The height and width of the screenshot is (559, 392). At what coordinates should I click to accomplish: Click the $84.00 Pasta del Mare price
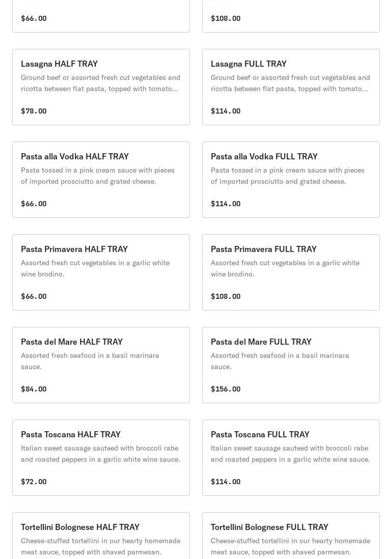point(34,389)
